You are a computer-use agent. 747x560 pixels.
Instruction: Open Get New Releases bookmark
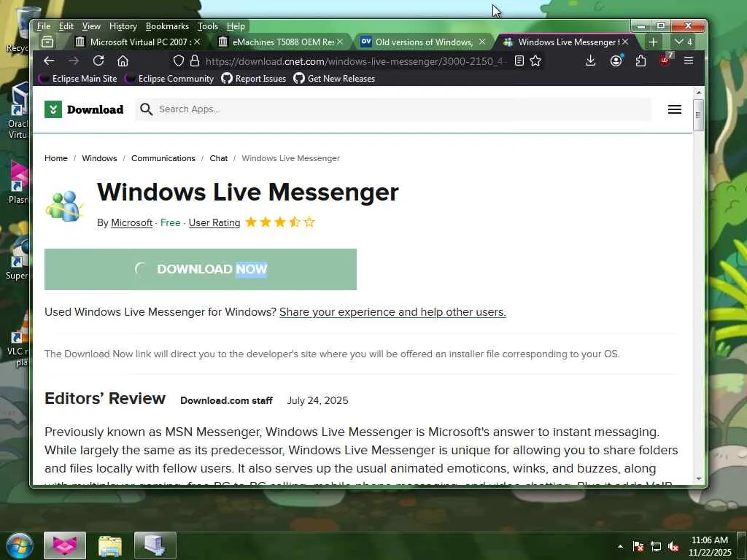(334, 79)
